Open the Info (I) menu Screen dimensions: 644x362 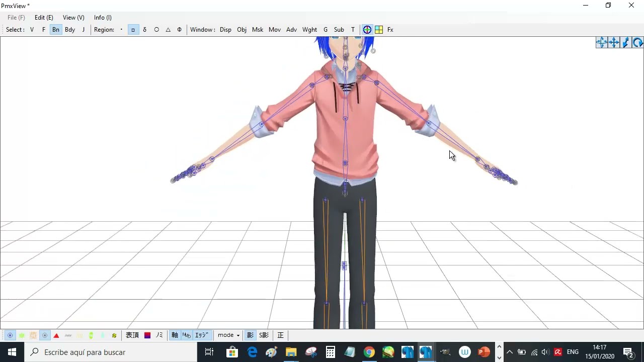(103, 18)
